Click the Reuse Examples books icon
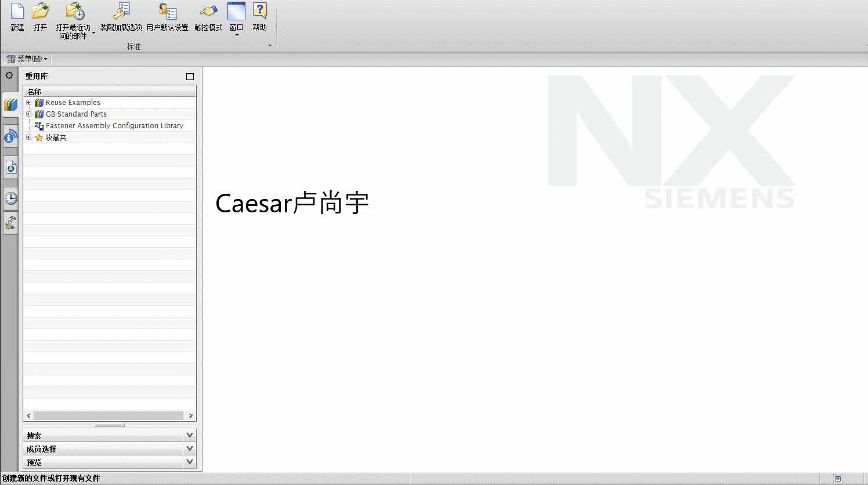Image resolution: width=868 pixels, height=485 pixels. (39, 103)
